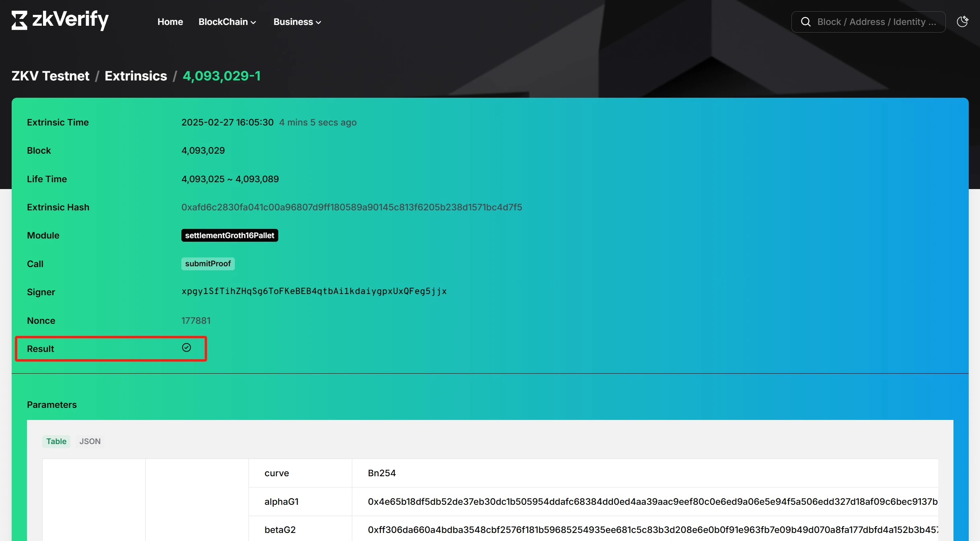Click the search input field
Screen dimensions: 980x541
[x=875, y=21]
